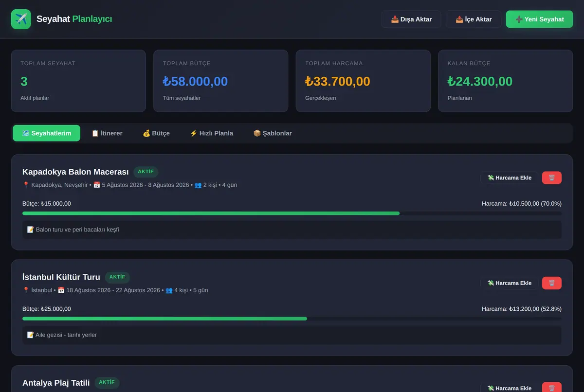Click the ₺24.300,00 remaining budget value

pos(480,81)
